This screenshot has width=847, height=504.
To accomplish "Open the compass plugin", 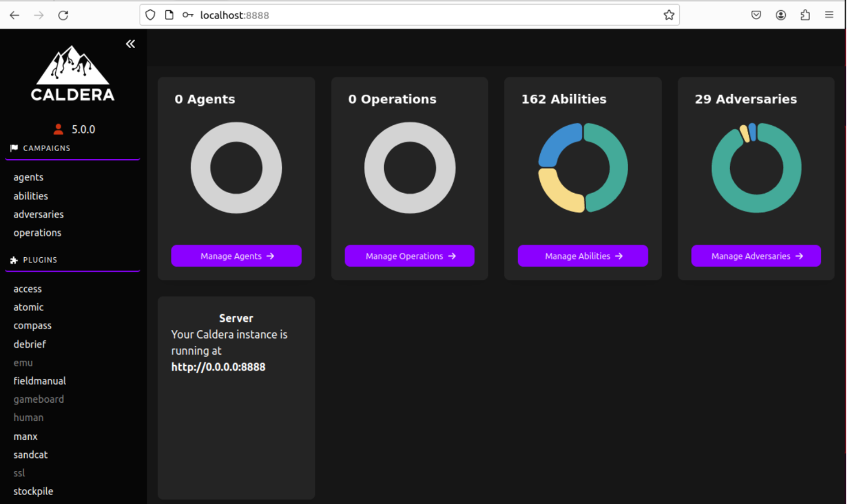I will click(32, 325).
